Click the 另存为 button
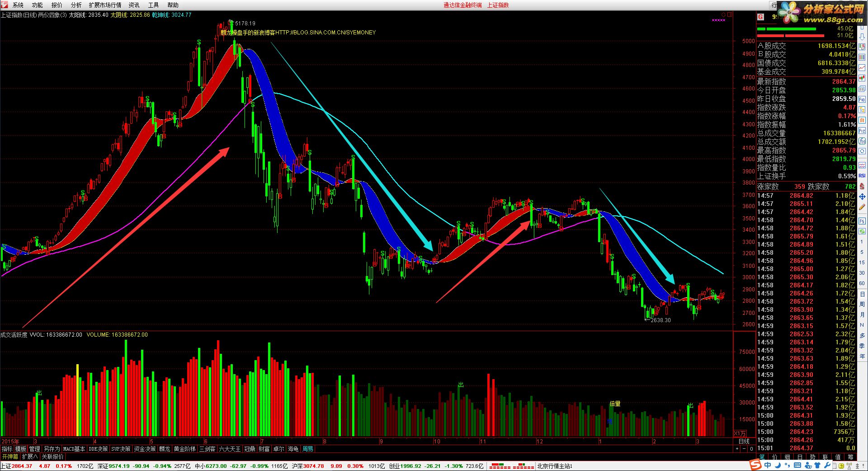868x471 pixels. point(52,449)
